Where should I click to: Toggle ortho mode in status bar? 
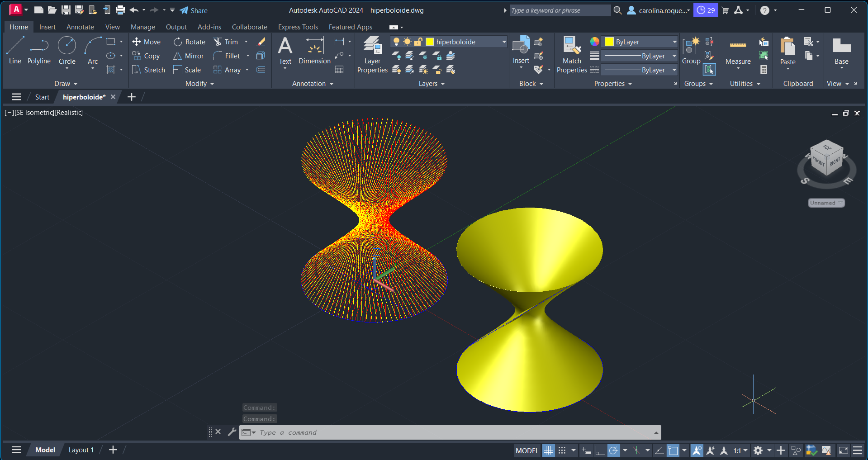(600, 451)
